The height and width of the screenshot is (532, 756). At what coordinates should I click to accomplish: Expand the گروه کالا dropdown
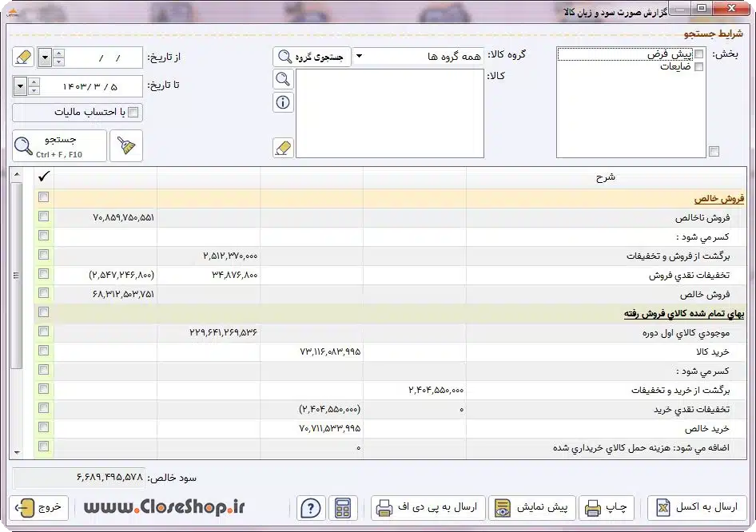359,57
